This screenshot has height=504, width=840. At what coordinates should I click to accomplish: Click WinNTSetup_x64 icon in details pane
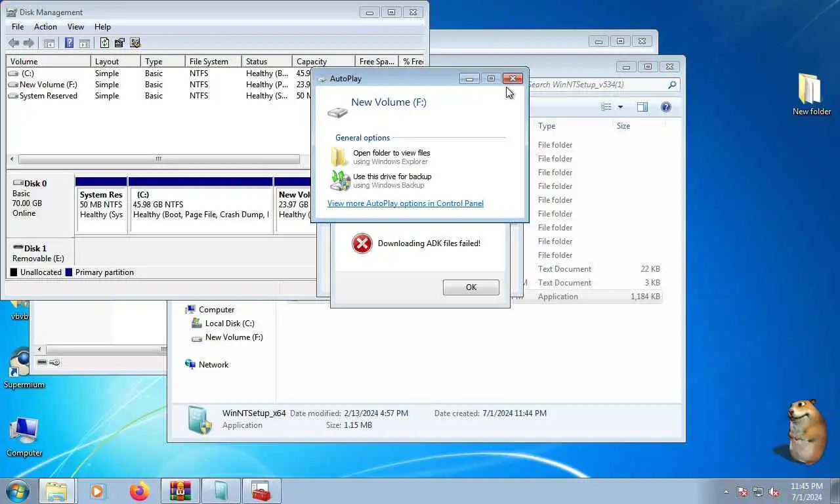pos(199,420)
